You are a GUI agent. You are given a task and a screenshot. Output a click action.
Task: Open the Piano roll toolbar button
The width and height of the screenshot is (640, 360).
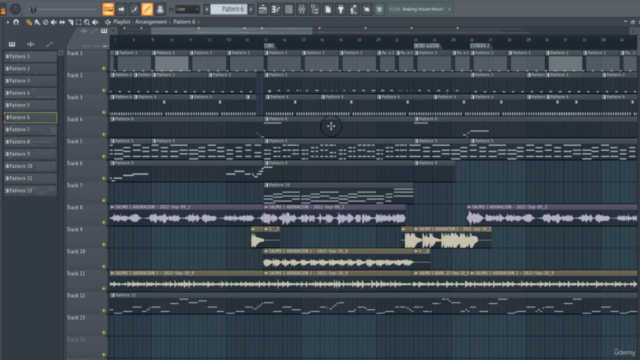pyautogui.click(x=276, y=9)
